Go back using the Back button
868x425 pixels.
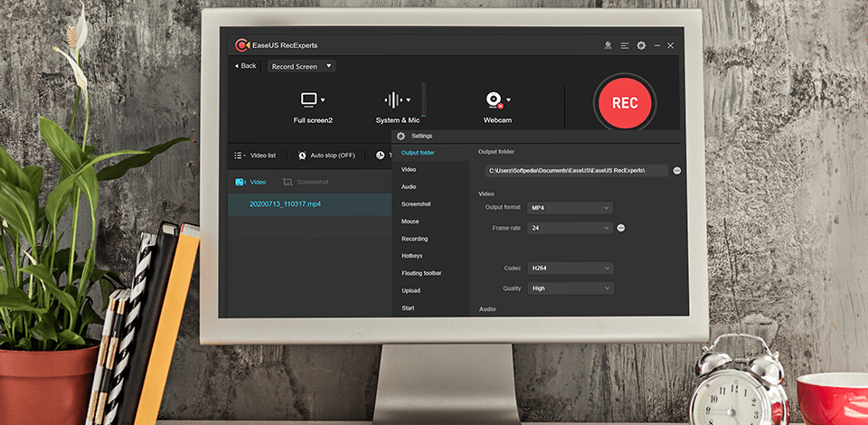click(x=245, y=66)
